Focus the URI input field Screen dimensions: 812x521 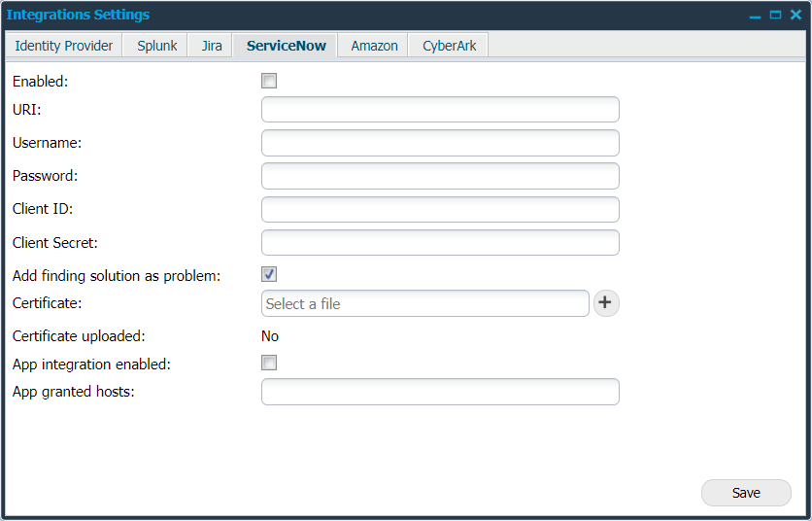(440, 110)
